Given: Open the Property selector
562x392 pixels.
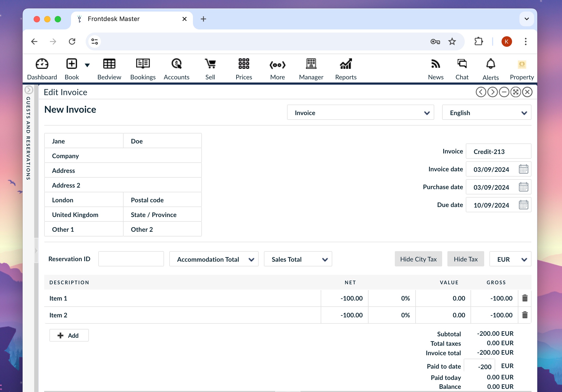Looking at the screenshot, I should coord(522,69).
